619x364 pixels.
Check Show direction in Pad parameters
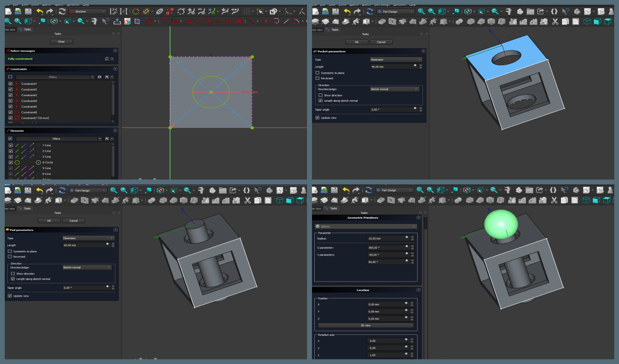13,273
